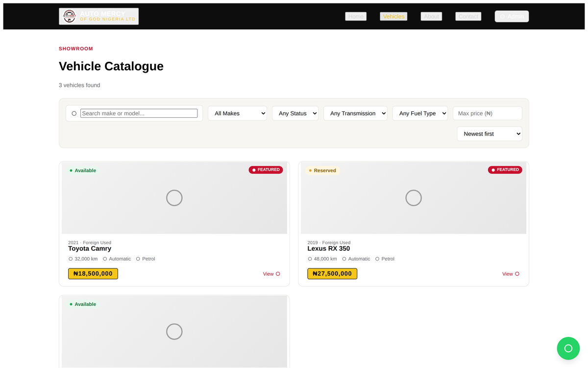Click the ₦18,500,000 price tag
The height and width of the screenshot is (368, 588).
tap(93, 274)
